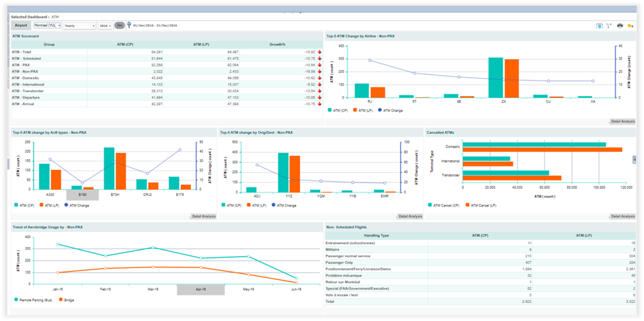Print the dashboard using printer icon
The image size is (644, 321).
(620, 25)
